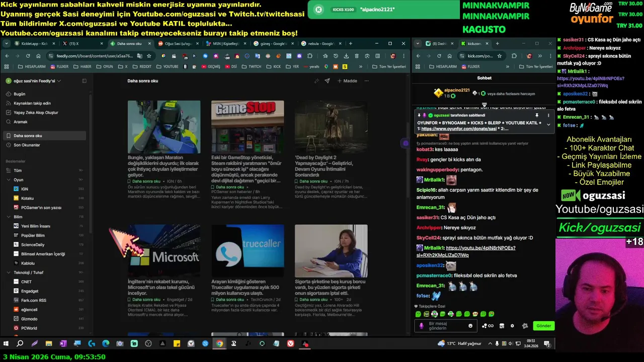Viewport: 644px width, 362px height.
Task: Collapse the Teknoloji / Tuhaf folder
Action: (9, 273)
